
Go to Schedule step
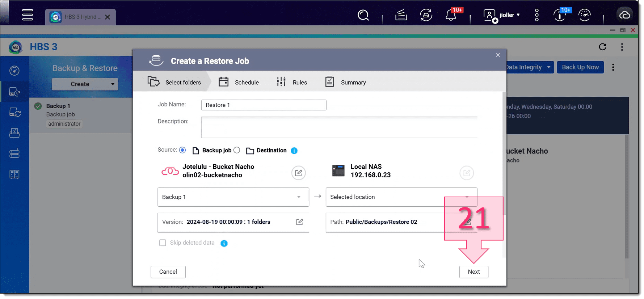pos(239,82)
